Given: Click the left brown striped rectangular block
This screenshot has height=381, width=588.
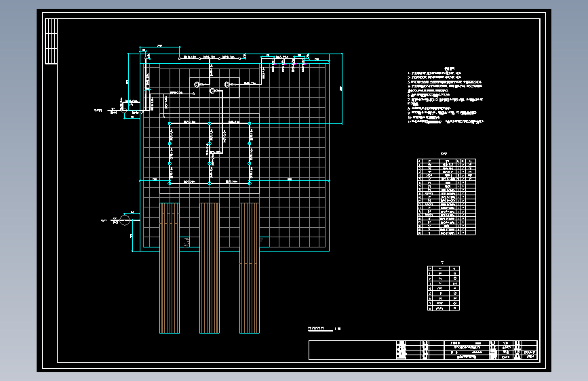Looking at the screenshot, I should pos(170,268).
